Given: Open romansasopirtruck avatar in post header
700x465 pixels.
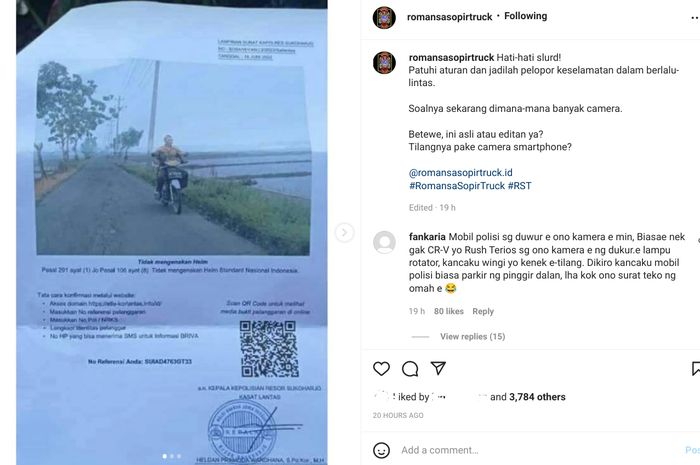Looking at the screenshot, I should point(384,17).
